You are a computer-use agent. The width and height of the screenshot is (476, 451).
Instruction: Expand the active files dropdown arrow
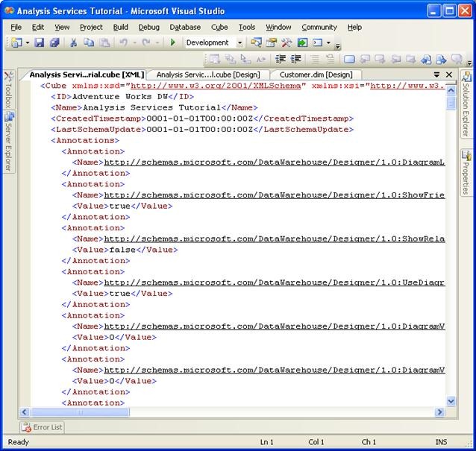tap(437, 75)
